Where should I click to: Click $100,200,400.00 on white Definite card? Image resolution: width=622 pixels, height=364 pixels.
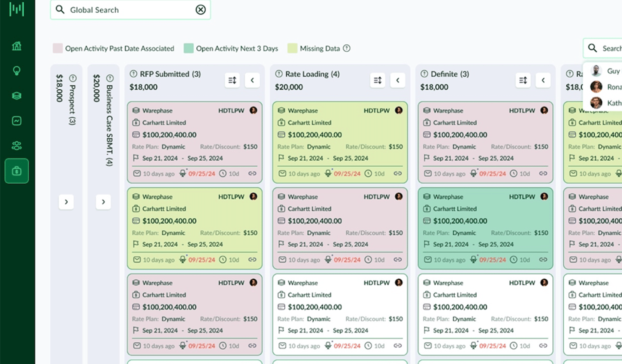460,307
